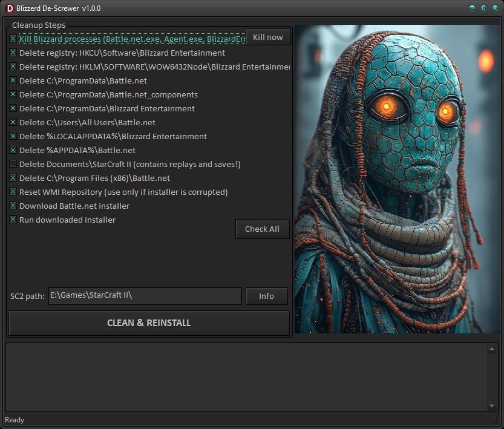Uncheck Delete C:\ProgramData\Battle.net_components

[13, 95]
